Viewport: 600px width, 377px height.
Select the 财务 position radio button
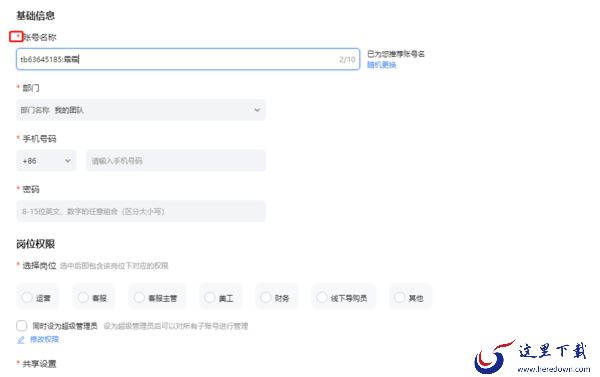tap(266, 297)
